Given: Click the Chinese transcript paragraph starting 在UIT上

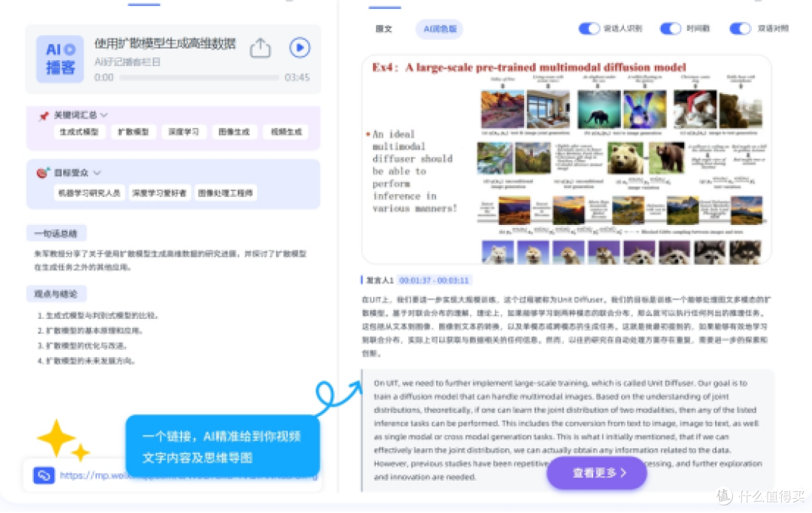Looking at the screenshot, I should [x=567, y=326].
